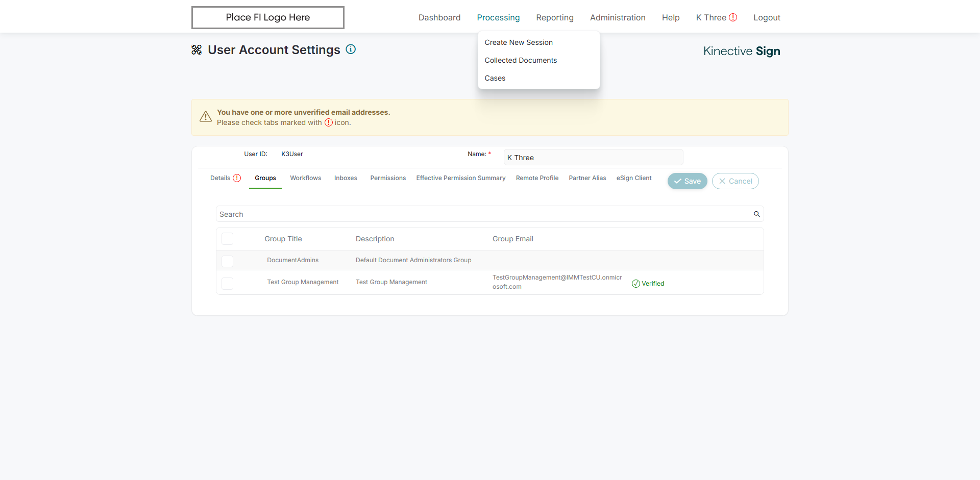Check the DocumentAdmins group checkbox
This screenshot has height=480, width=980.
[x=228, y=261]
